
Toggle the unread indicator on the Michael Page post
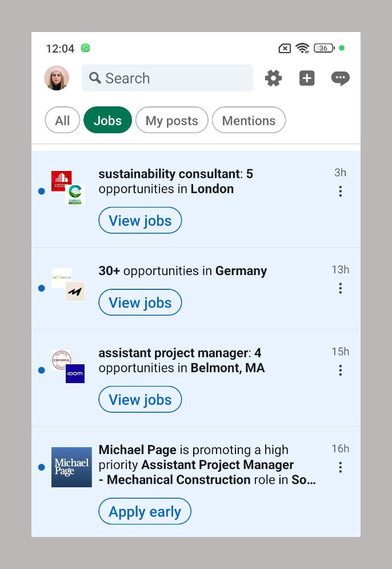(41, 467)
